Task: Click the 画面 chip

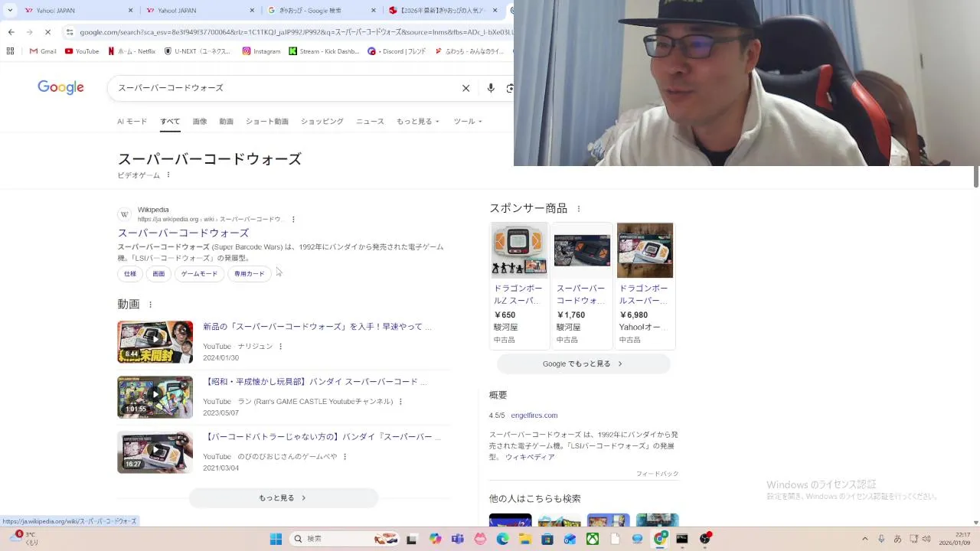Action: (158, 274)
